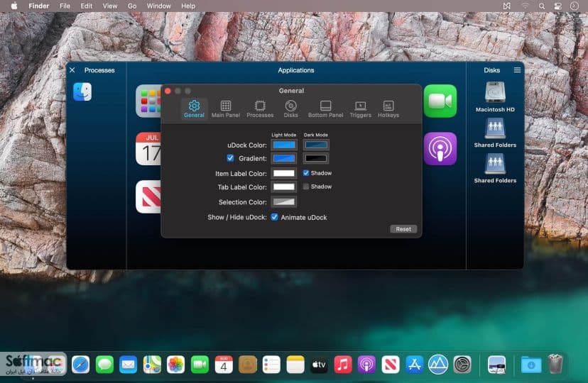Open the Calendar app icon in uDock
This screenshot has width=588, height=383.
point(148,149)
